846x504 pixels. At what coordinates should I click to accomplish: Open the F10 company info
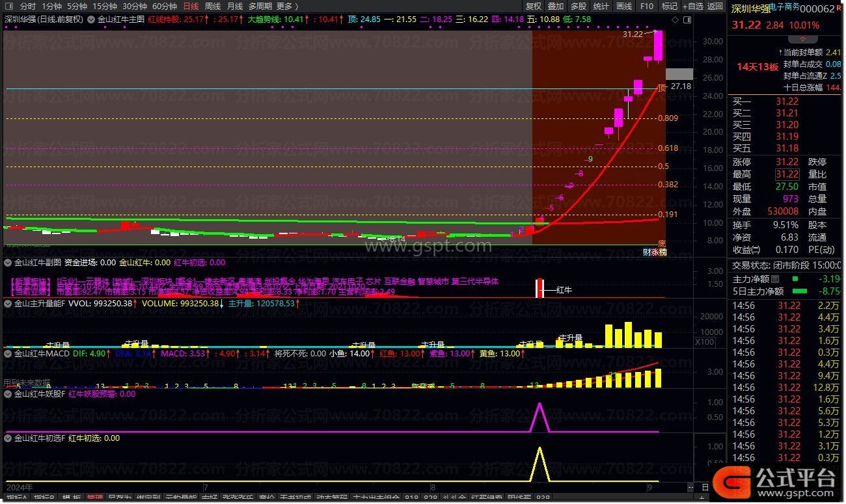coord(646,6)
